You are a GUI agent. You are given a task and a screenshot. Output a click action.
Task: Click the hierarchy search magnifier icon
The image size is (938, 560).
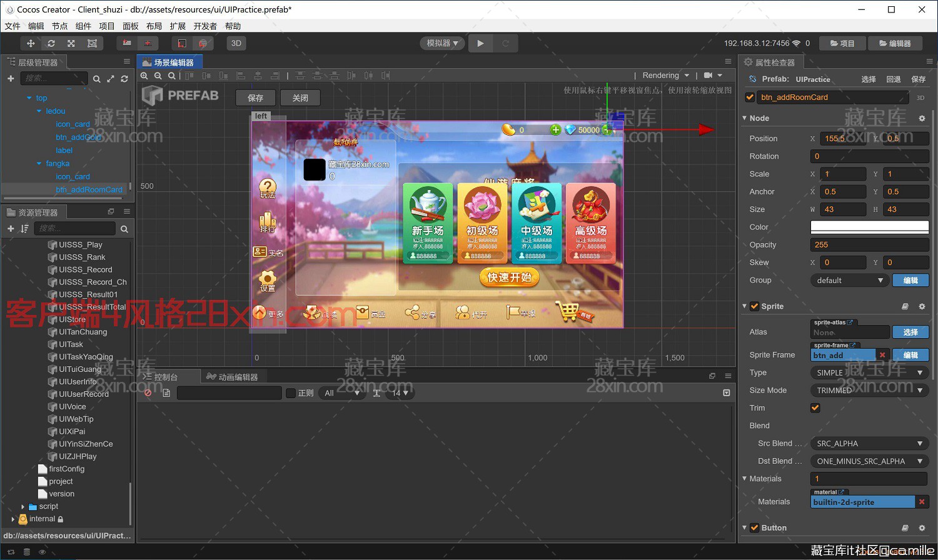coord(96,79)
